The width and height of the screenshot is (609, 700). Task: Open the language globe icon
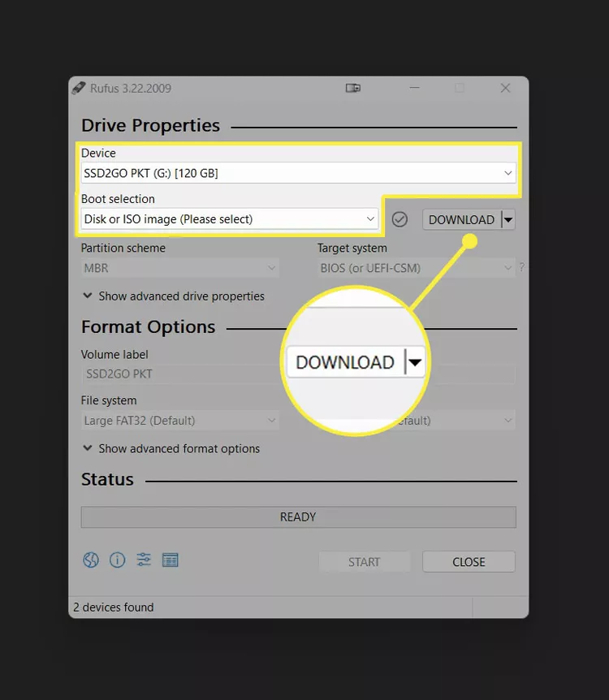coord(91,560)
